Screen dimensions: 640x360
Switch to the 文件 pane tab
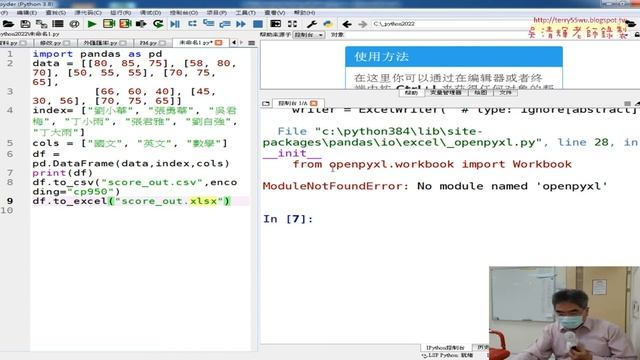coord(505,93)
